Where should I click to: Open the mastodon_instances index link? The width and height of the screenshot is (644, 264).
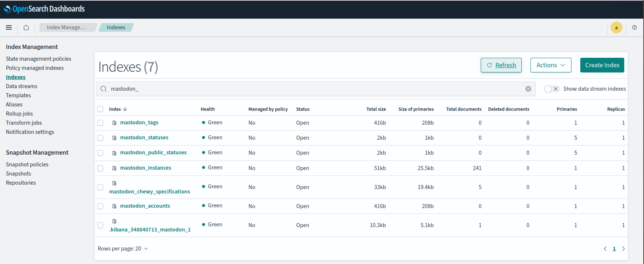146,168
